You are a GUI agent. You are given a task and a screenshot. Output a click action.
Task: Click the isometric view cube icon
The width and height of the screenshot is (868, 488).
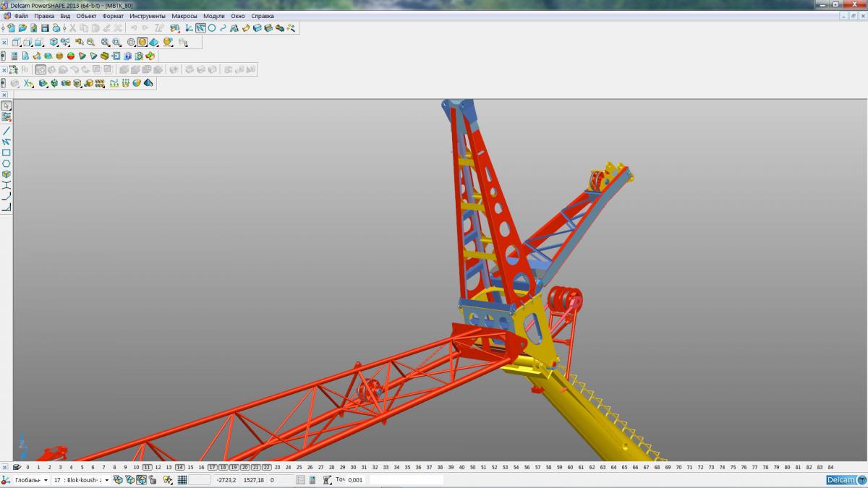click(x=54, y=42)
